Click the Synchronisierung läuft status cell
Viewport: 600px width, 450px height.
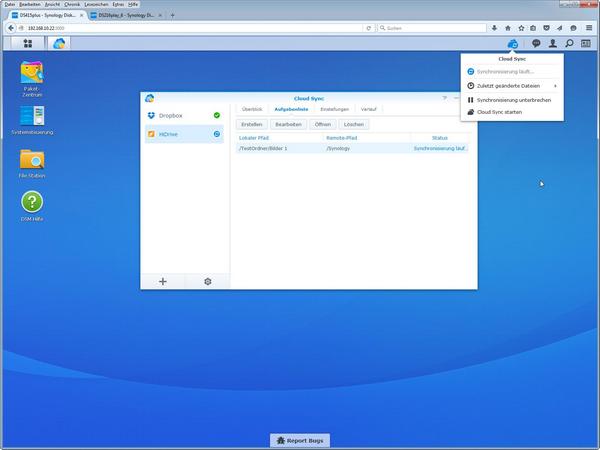(440, 148)
